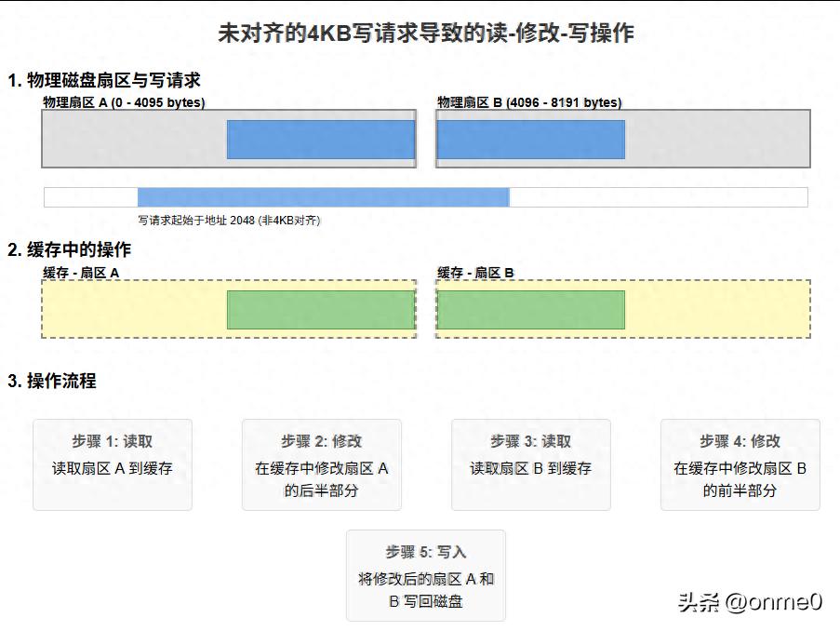Click the green modified region in 缓存 - 扇区 A
Screen dimensions: 840x631
point(319,307)
